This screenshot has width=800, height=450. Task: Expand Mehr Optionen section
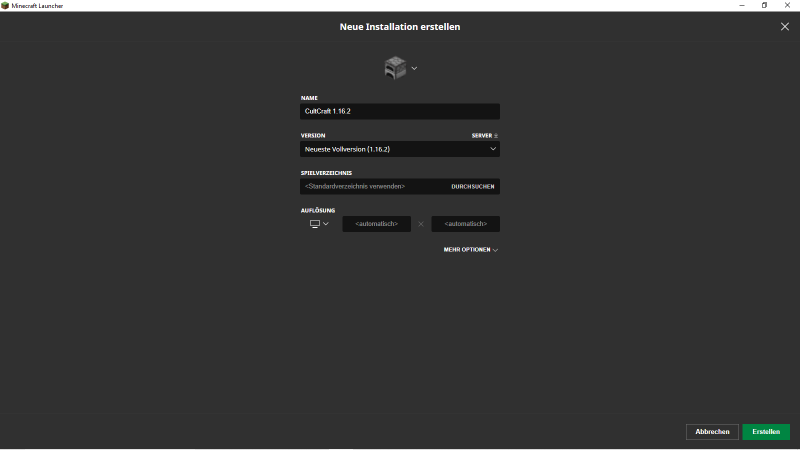470,250
